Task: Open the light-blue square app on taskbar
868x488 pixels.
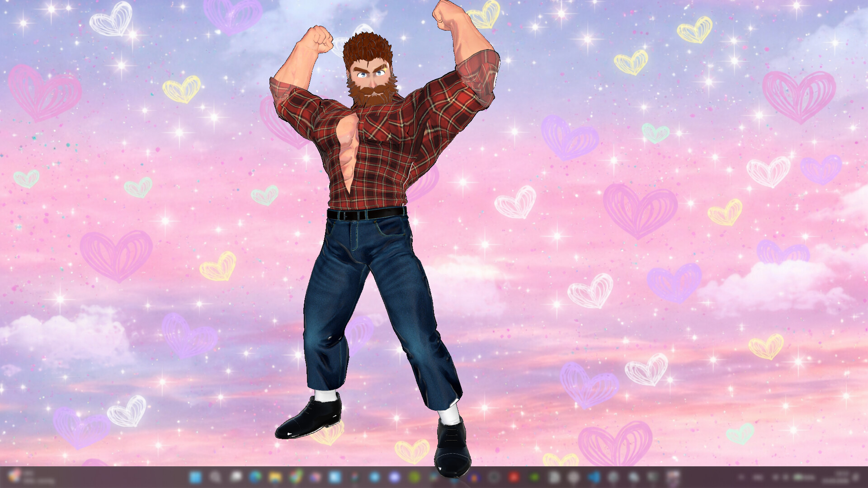Action: [x=335, y=477]
